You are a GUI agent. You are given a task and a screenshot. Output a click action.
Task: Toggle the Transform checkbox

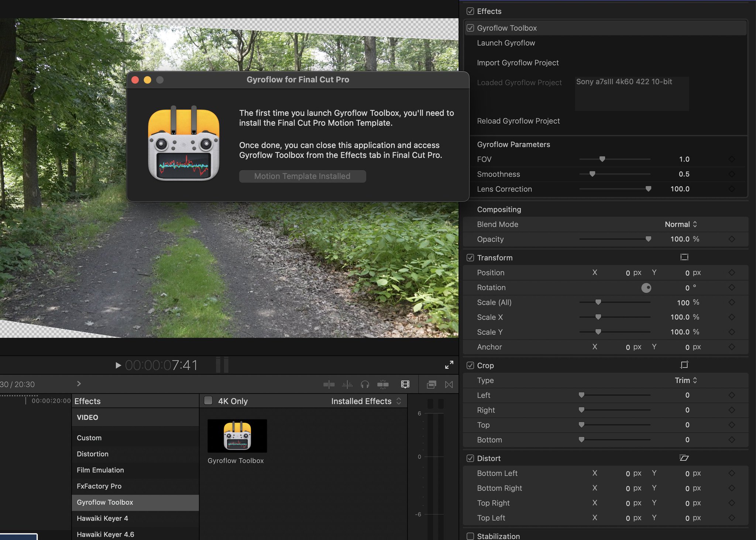tap(470, 257)
